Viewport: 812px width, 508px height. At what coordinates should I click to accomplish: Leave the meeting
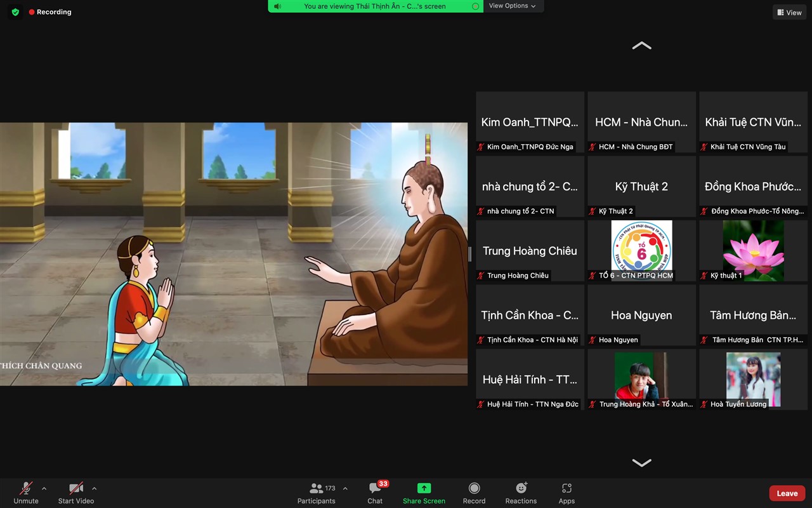pos(787,493)
